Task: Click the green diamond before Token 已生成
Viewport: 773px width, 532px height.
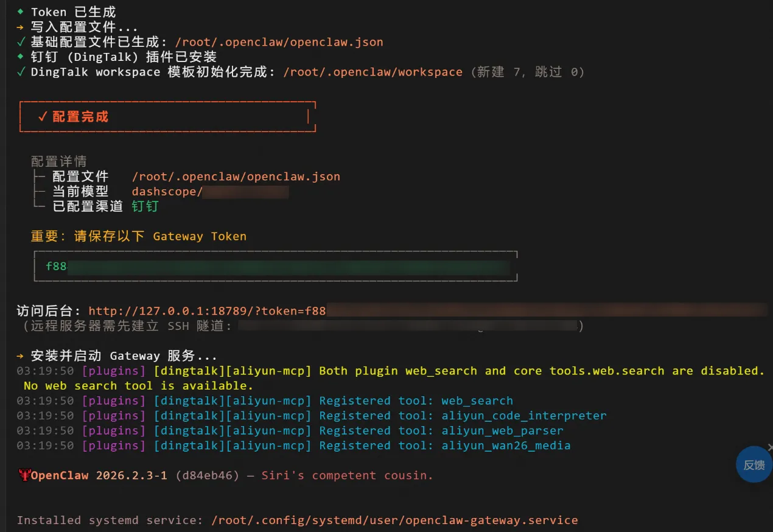Action: [x=21, y=12]
